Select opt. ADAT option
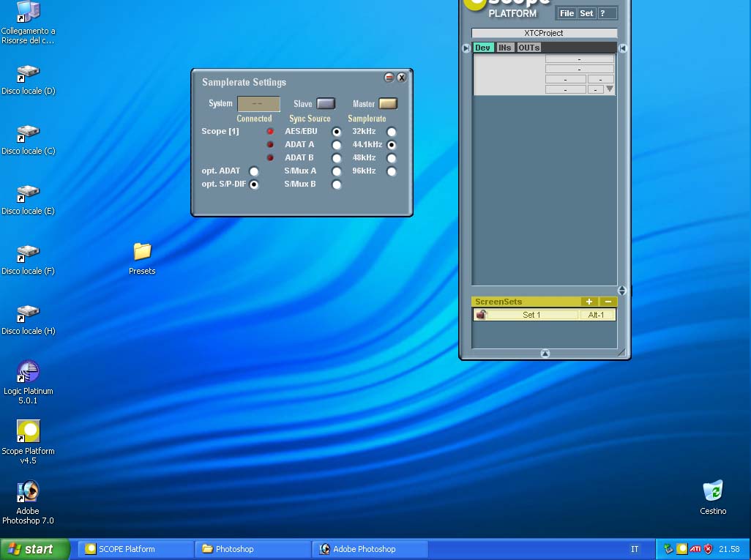The image size is (751, 560). pos(254,171)
